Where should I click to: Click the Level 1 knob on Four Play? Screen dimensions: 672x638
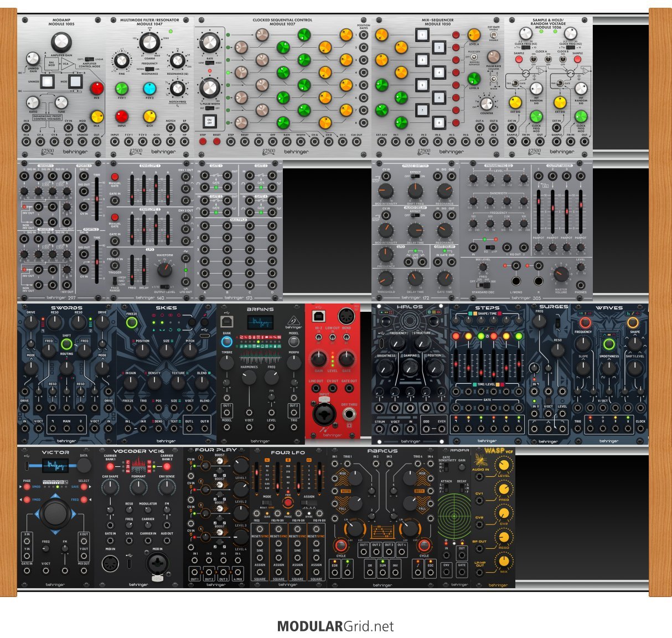(241, 465)
